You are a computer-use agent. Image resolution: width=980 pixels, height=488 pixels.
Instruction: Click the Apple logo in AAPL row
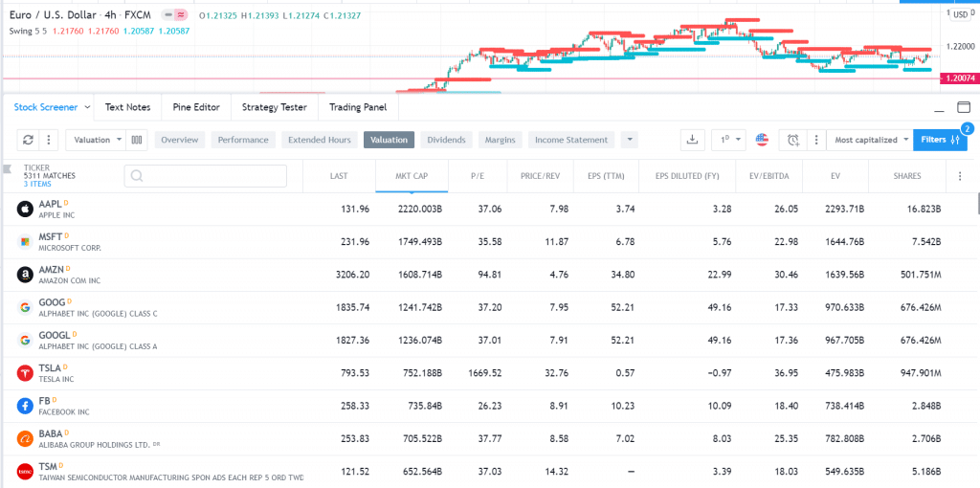pyautogui.click(x=24, y=210)
